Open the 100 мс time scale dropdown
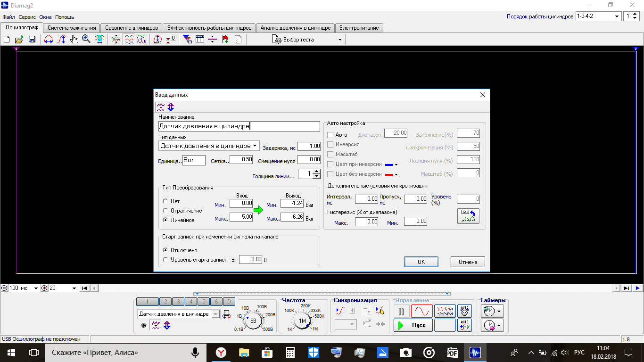The width and height of the screenshot is (644, 362). [36, 288]
